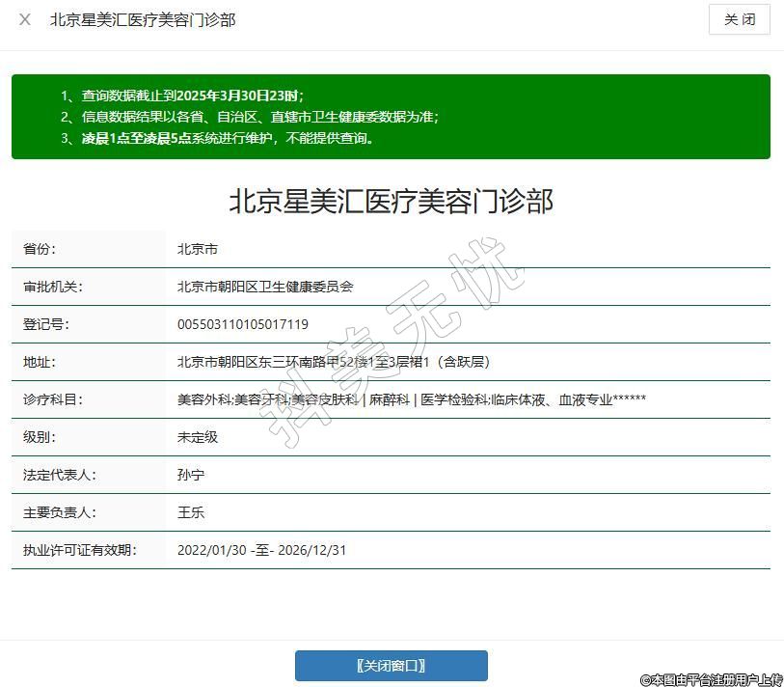The image size is (784, 687).
Task: Click the 本图由平台注册用户上传 watermark text
Action: [712, 679]
